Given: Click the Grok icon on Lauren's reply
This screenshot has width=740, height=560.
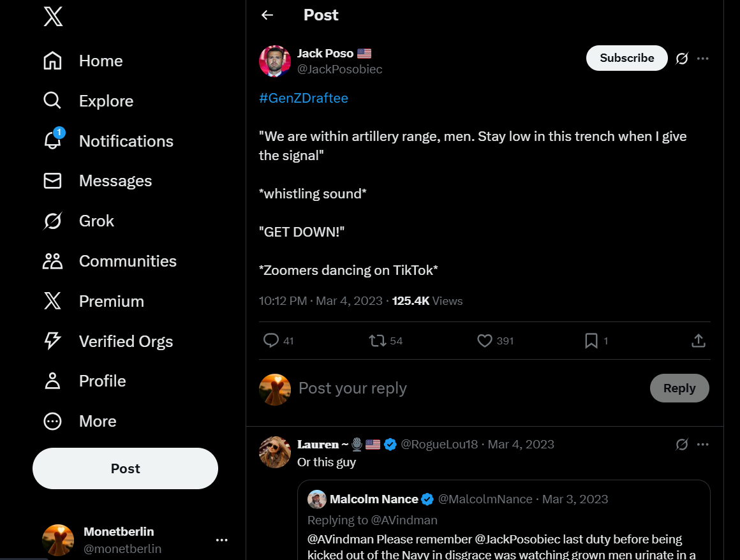Looking at the screenshot, I should pyautogui.click(x=682, y=445).
